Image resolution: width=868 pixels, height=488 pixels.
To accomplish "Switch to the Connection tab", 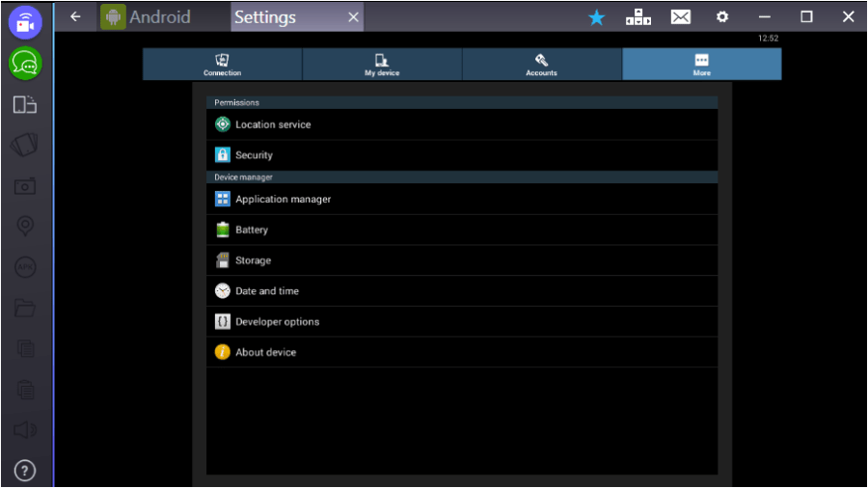I will point(223,65).
